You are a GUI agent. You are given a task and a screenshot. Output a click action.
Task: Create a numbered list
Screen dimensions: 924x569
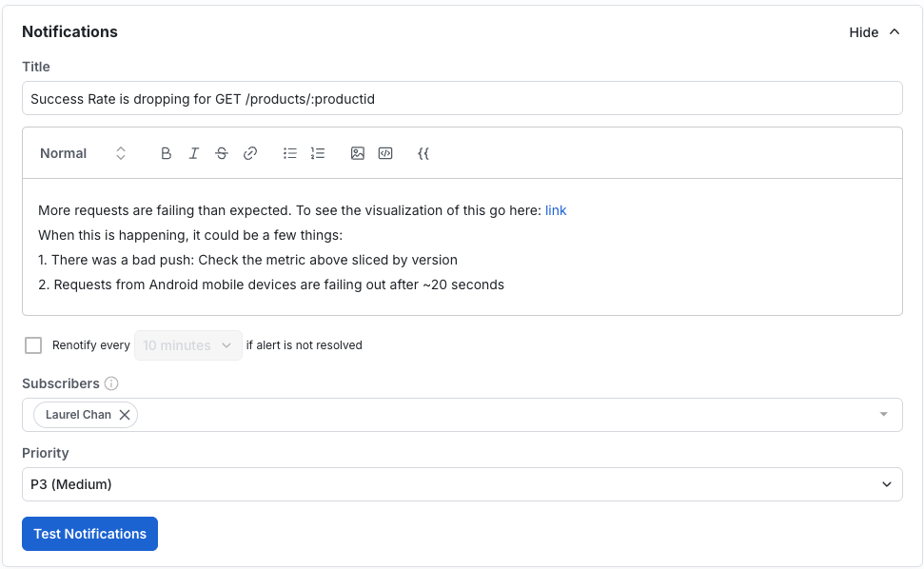(x=317, y=153)
